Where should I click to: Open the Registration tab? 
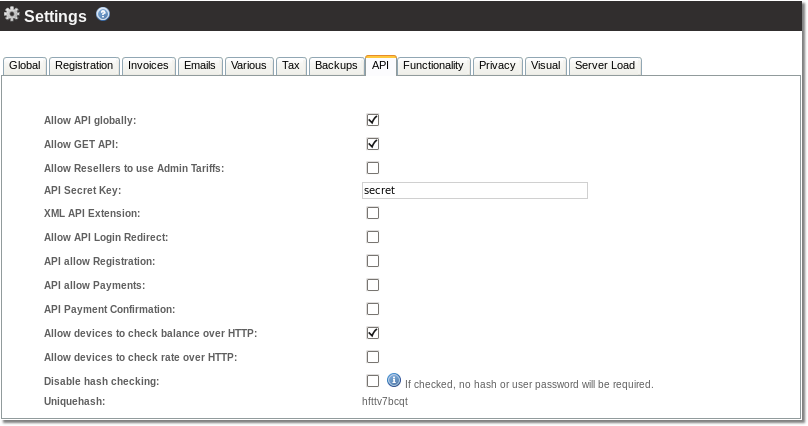pos(84,66)
